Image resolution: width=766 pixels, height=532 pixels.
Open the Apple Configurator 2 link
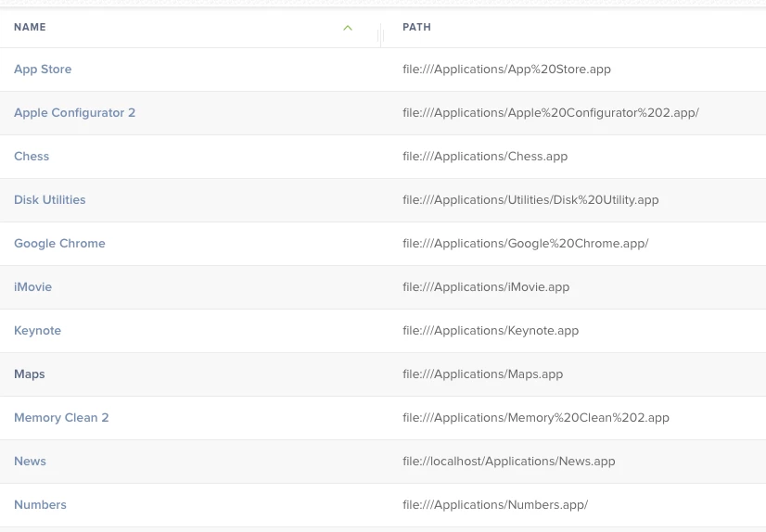(x=74, y=113)
